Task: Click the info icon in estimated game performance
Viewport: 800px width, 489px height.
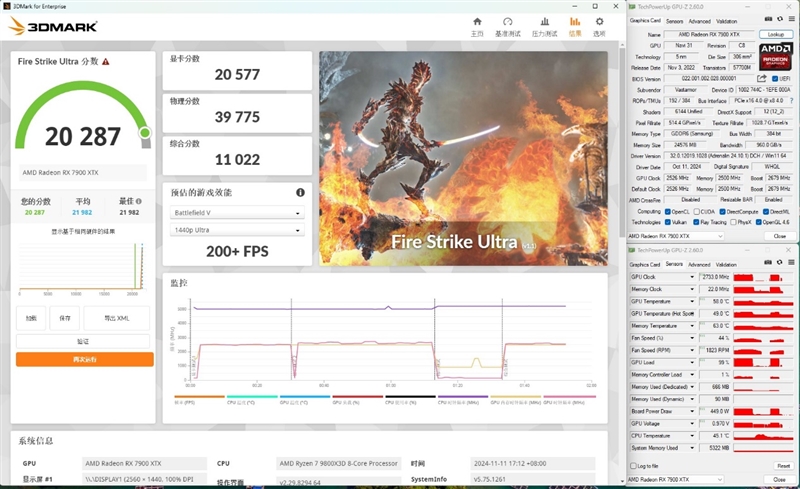Action: point(301,192)
